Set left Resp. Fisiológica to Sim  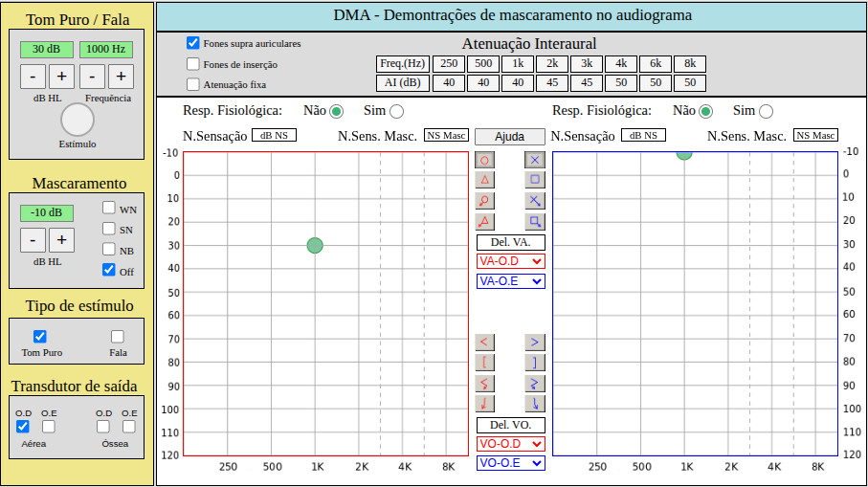coord(396,111)
